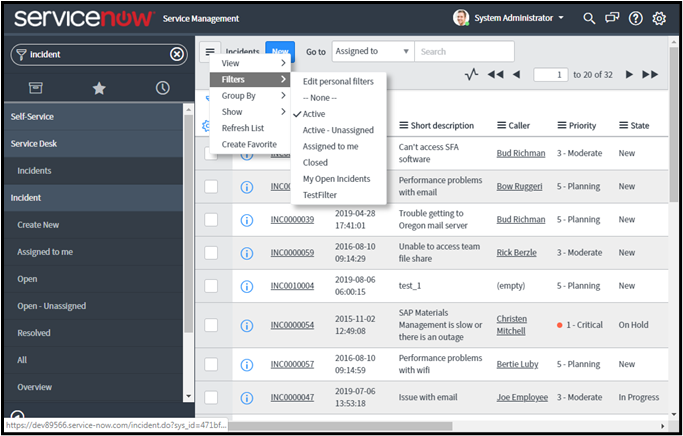Click the list Search input field
The image size is (683, 436).
[464, 51]
